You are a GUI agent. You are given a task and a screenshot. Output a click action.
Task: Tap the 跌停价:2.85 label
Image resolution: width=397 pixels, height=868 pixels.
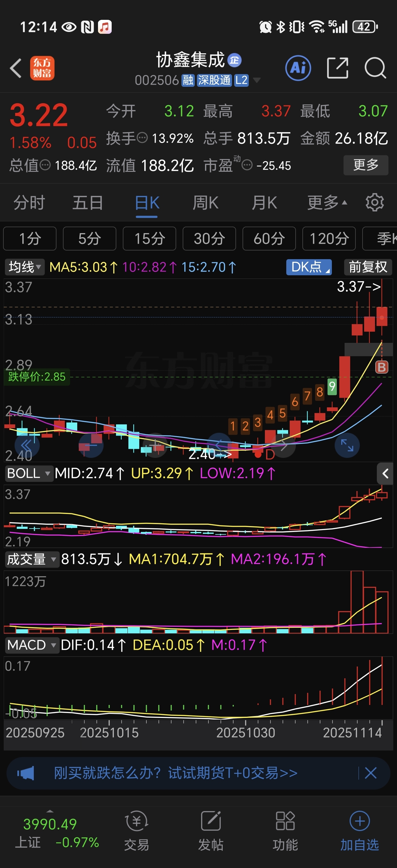coord(37,376)
